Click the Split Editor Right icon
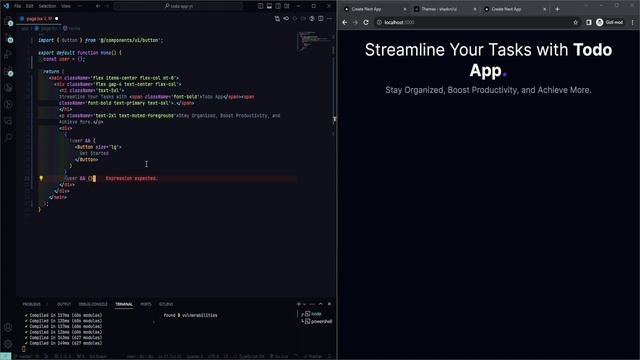This screenshot has height=360, width=640. coord(321,19)
